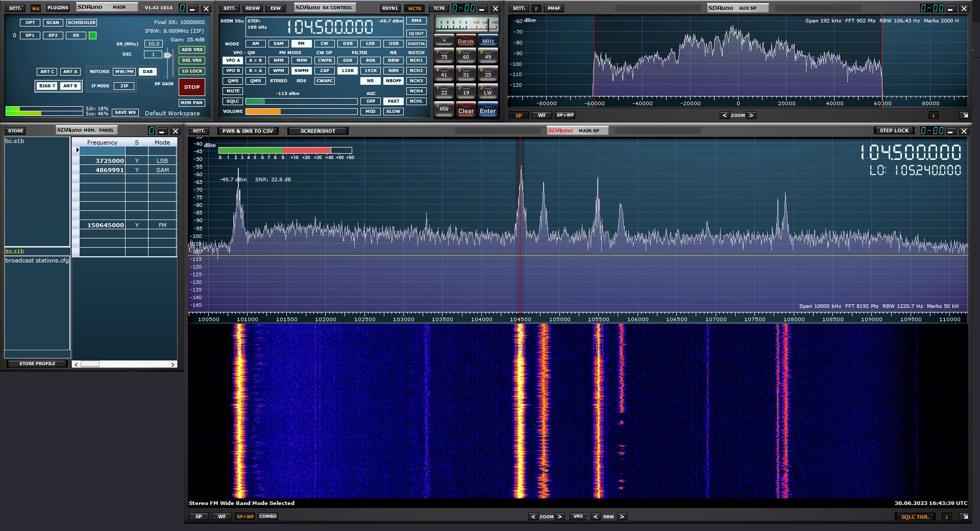980x531 pixels.
Task: Select VFO B
Action: coord(233,71)
